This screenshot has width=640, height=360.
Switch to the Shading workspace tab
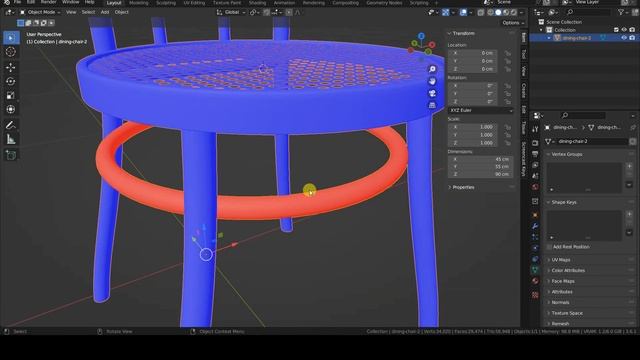[257, 3]
